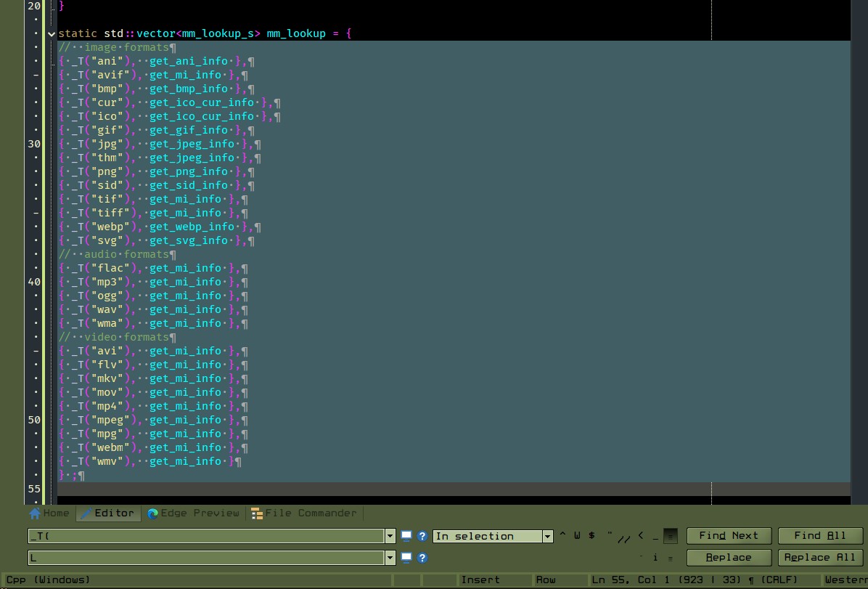
Task: Click the "webm" string in the code
Action: click(x=110, y=447)
